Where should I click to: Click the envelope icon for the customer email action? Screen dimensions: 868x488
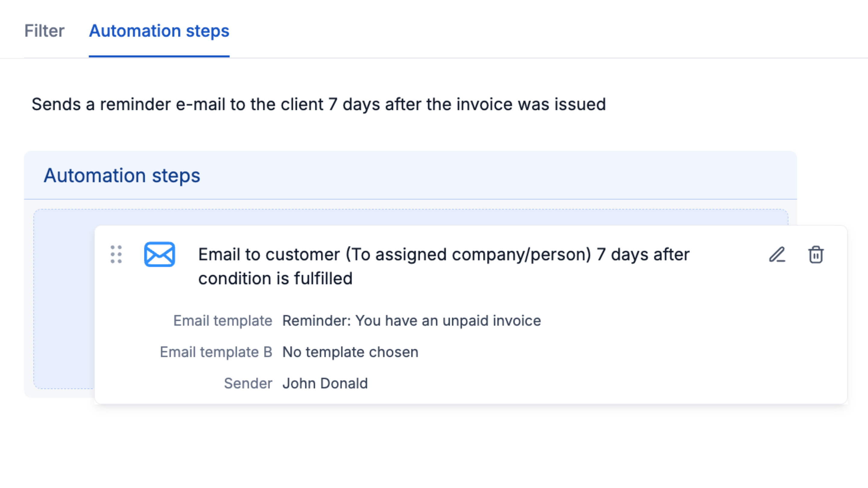(x=160, y=255)
